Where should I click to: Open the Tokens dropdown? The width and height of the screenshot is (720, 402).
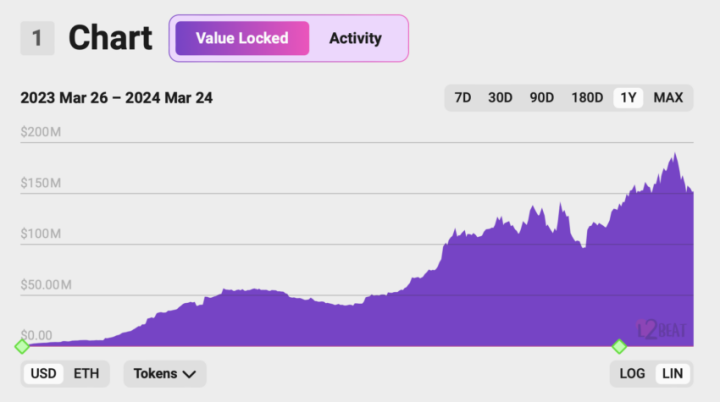click(165, 374)
